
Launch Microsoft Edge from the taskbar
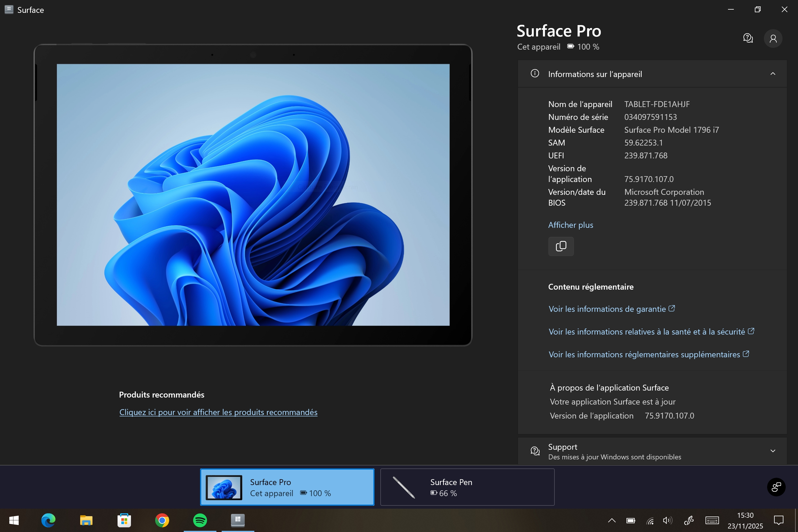coord(48,520)
